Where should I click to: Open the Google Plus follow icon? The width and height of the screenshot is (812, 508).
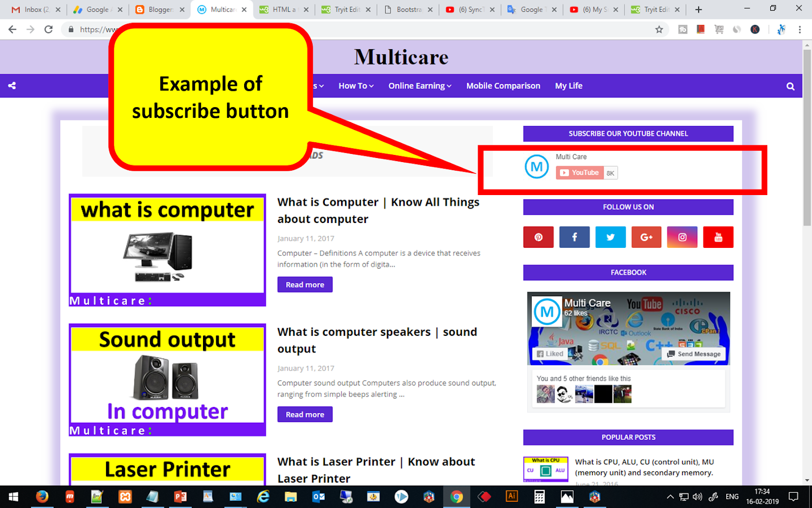point(647,237)
